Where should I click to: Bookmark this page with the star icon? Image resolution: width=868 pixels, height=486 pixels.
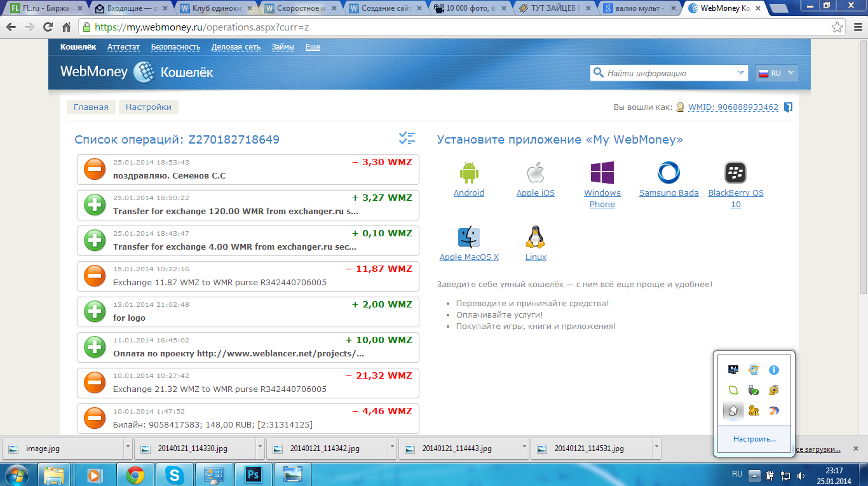pyautogui.click(x=837, y=27)
